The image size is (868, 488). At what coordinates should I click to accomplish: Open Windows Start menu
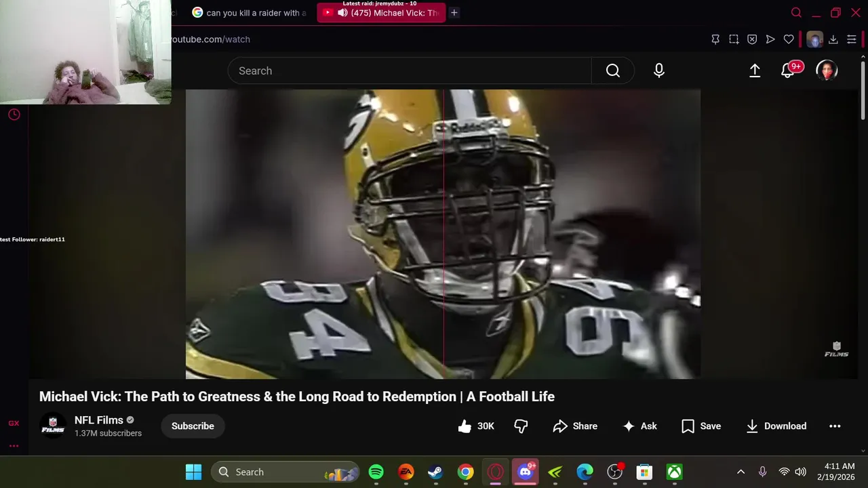(x=193, y=472)
